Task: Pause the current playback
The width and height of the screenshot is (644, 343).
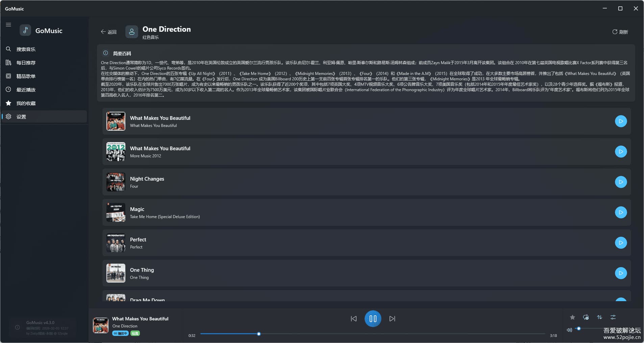Action: [x=373, y=319]
